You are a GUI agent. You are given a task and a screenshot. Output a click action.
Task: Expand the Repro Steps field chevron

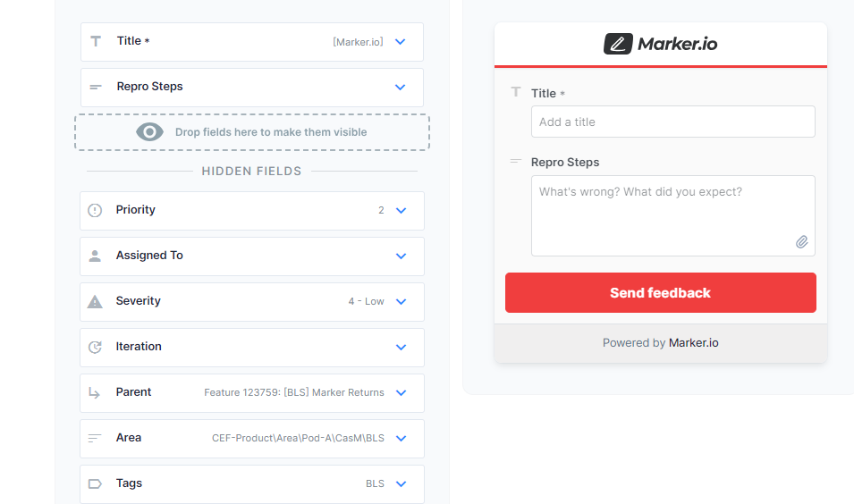(x=401, y=87)
